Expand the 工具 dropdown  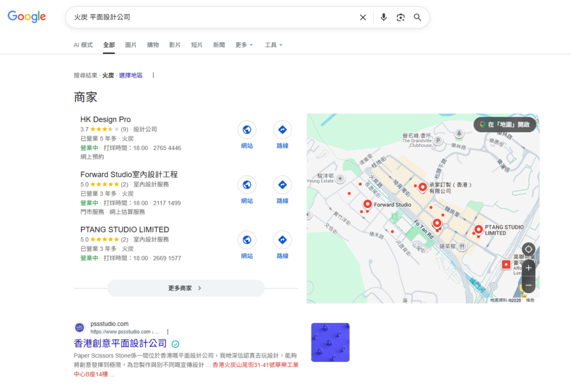(273, 45)
